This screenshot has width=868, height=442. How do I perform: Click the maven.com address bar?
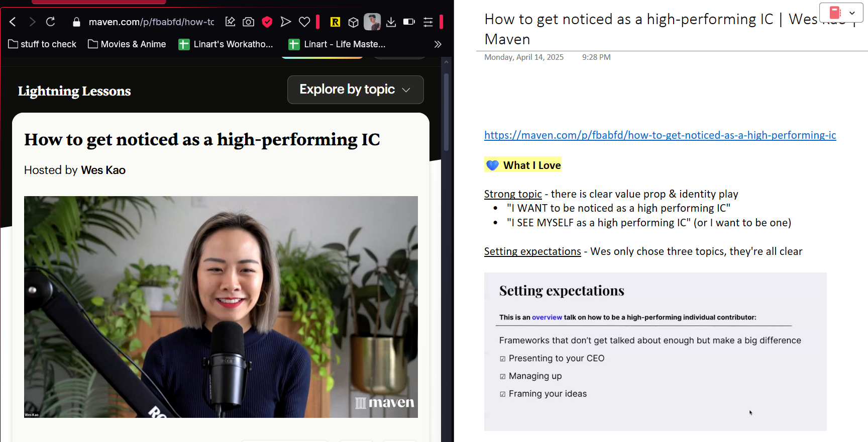tap(151, 22)
